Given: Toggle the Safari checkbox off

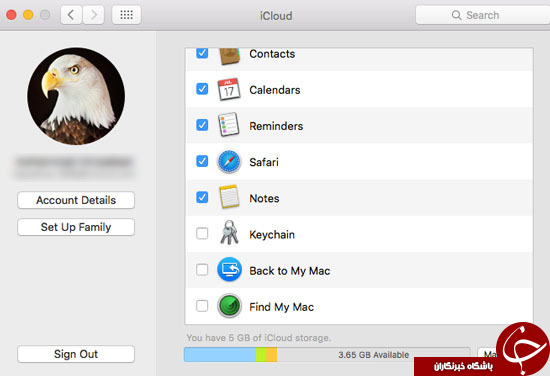Looking at the screenshot, I should (202, 161).
